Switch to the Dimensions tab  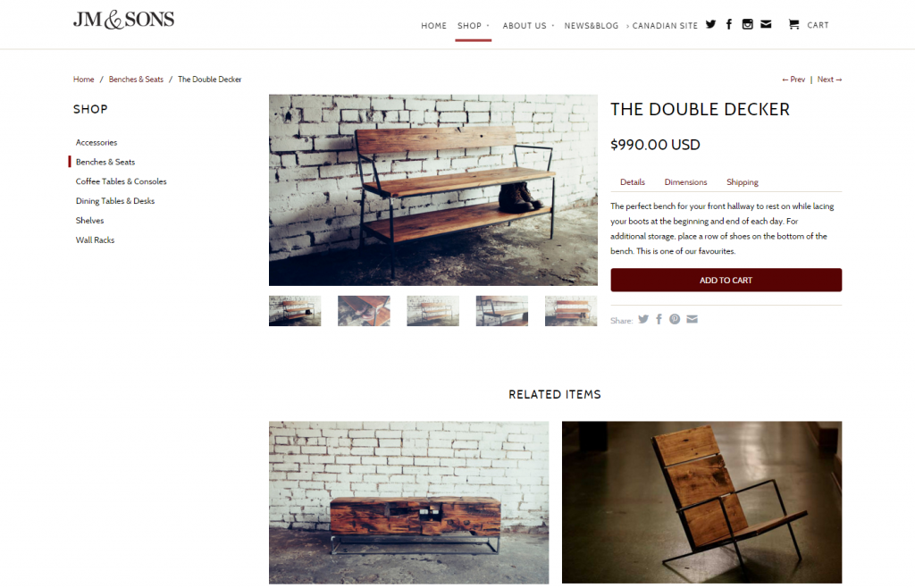point(685,182)
